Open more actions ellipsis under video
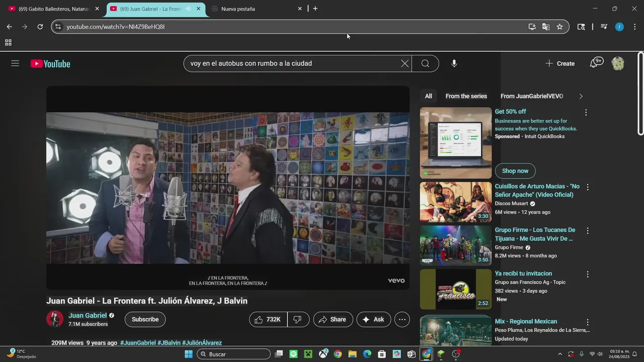 (x=402, y=319)
